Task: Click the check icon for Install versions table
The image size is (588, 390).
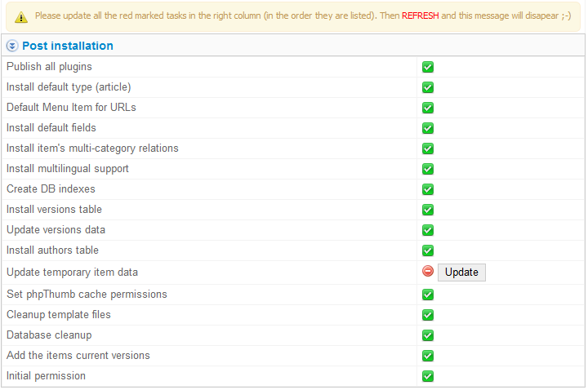Action: pyautogui.click(x=427, y=210)
